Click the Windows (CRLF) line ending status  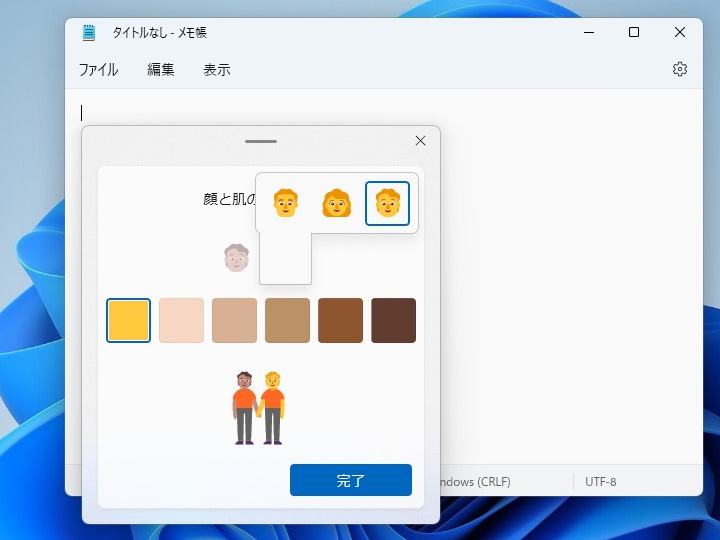tap(475, 482)
